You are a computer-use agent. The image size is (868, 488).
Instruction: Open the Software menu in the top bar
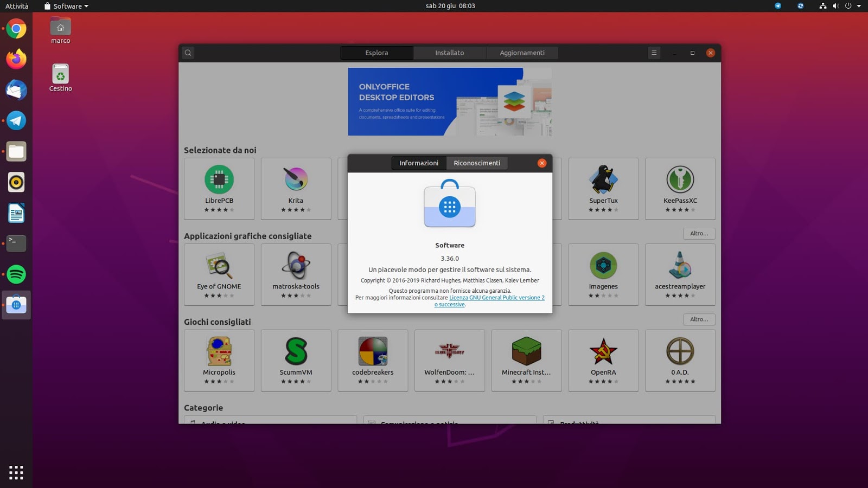click(64, 6)
